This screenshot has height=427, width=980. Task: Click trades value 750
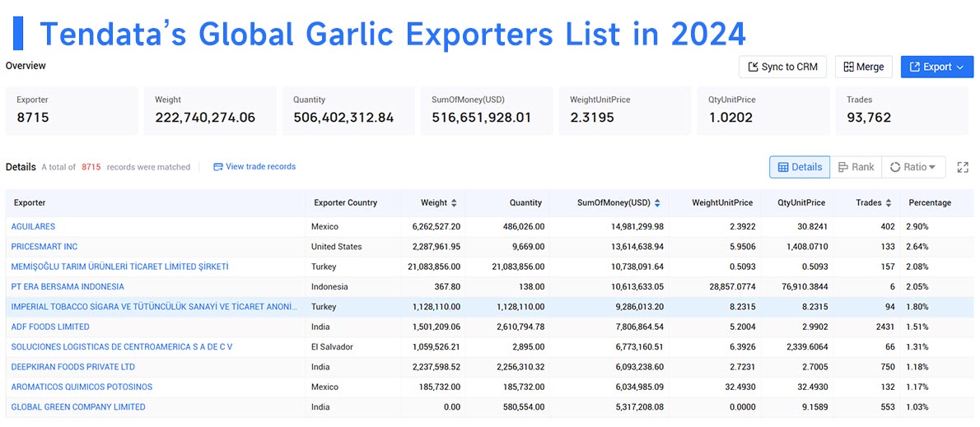pos(887,366)
